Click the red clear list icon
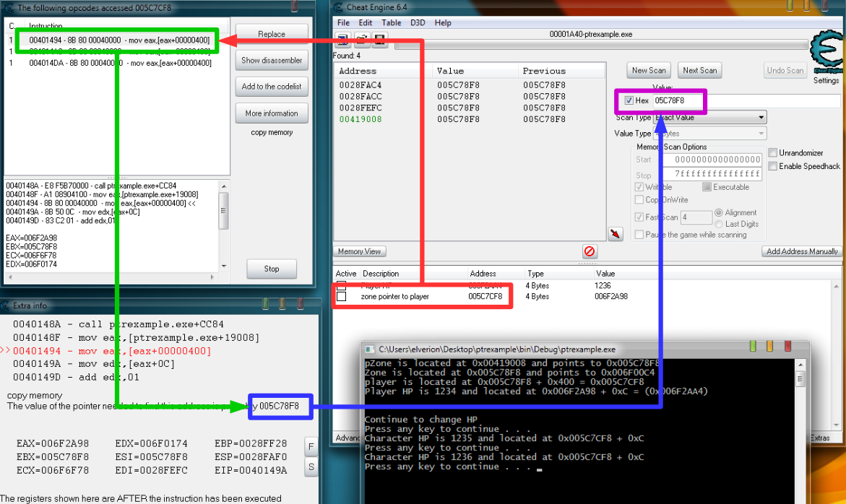 (590, 251)
